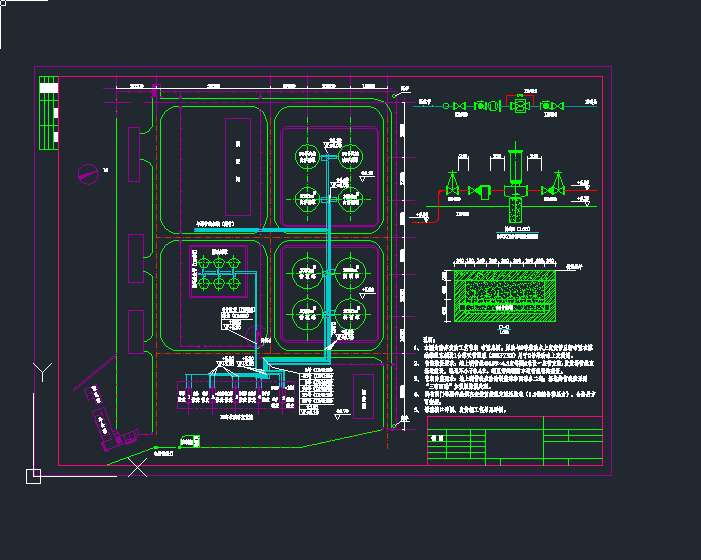Click the X crosshair marker below the drawing
The height and width of the screenshot is (560, 701).
138,467
